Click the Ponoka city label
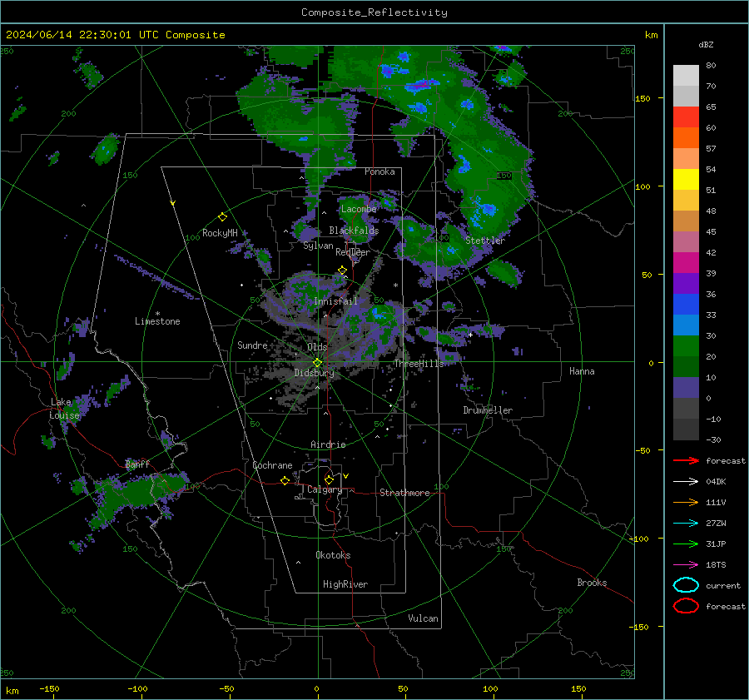 coord(379,171)
